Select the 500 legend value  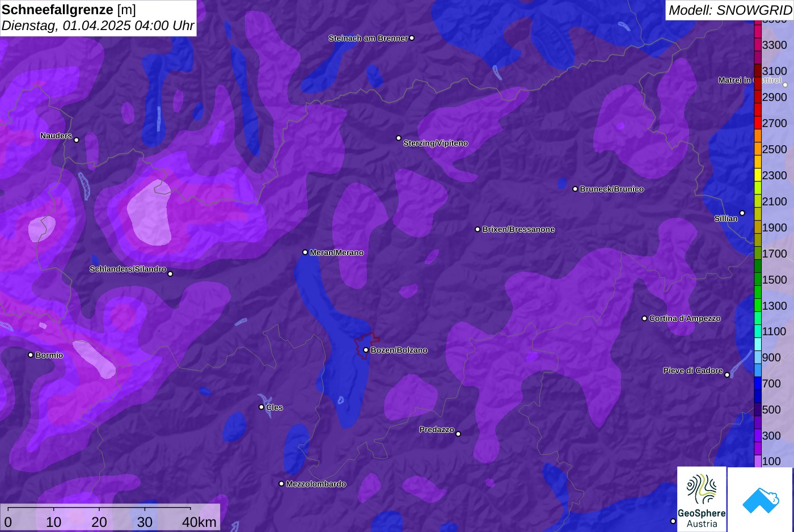coord(771,409)
